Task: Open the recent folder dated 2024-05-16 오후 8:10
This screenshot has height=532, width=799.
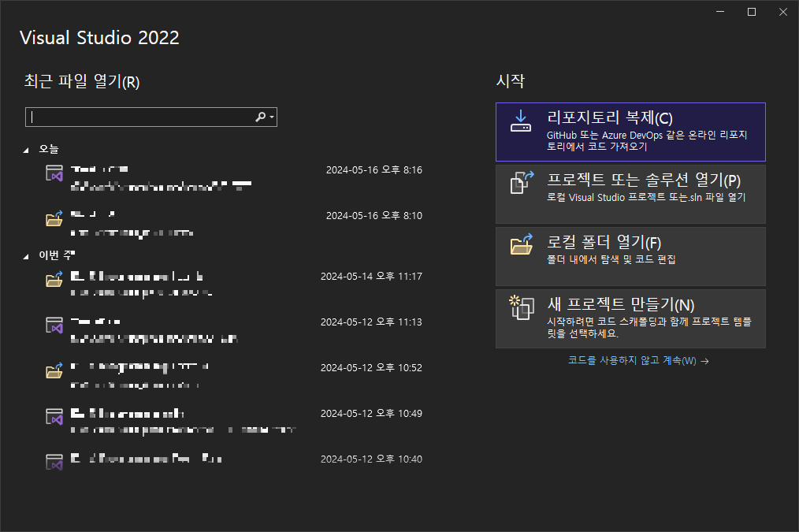Action: coord(234,223)
